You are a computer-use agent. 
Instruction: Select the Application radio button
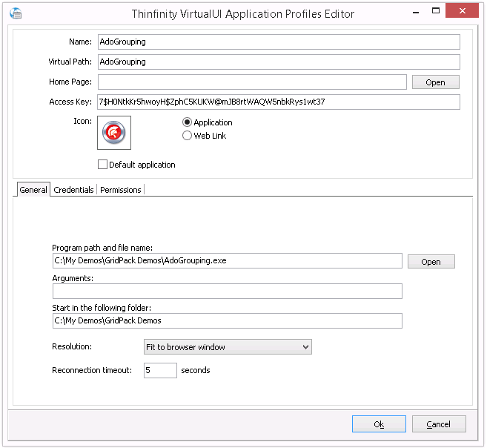click(188, 122)
